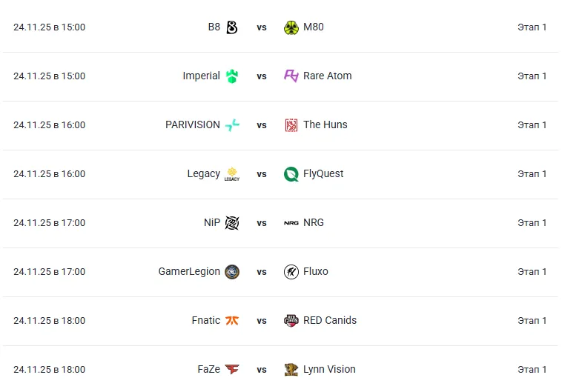Screen dimensions: 562x392
Task: Select the GamerLegion round logo
Action: tap(232, 272)
